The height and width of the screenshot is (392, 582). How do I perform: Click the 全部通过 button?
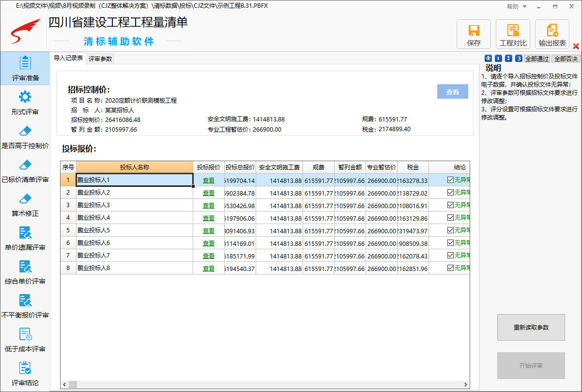coord(537,59)
